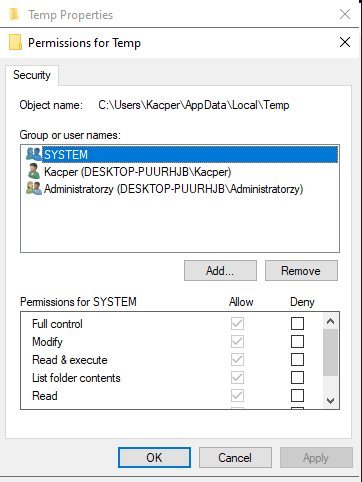Select the Security tab
The width and height of the screenshot is (362, 482).
(x=32, y=75)
